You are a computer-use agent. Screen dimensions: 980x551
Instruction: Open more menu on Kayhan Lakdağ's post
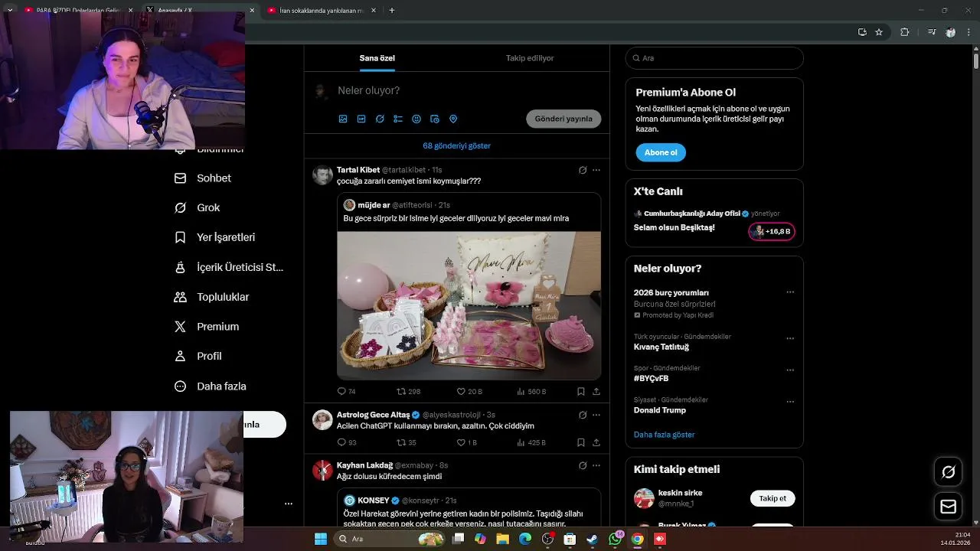tap(596, 465)
